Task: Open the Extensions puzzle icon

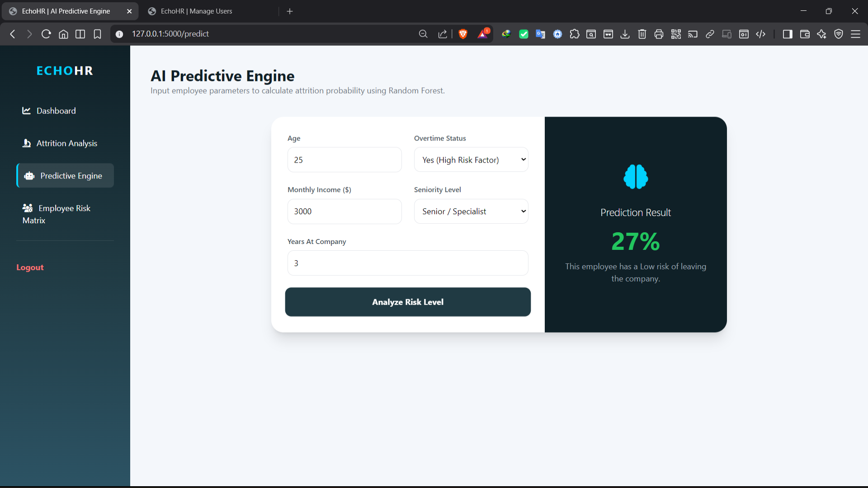Action: pyautogui.click(x=574, y=34)
